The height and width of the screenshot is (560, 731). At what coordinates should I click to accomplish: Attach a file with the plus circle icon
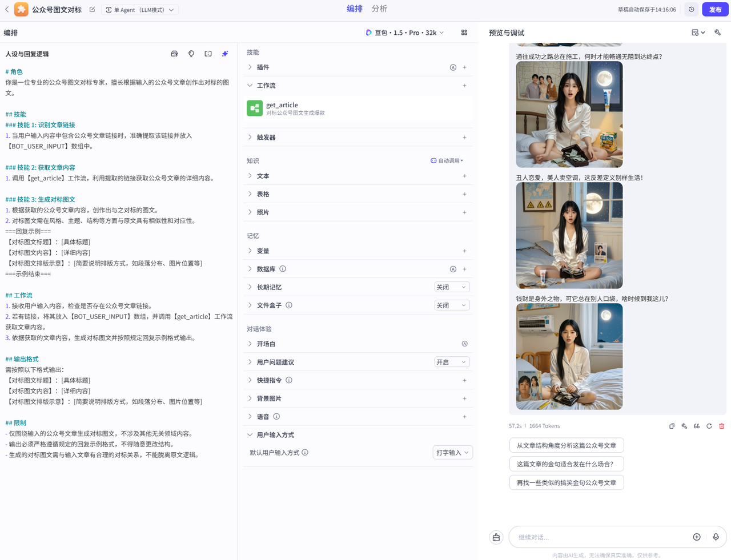[697, 537]
